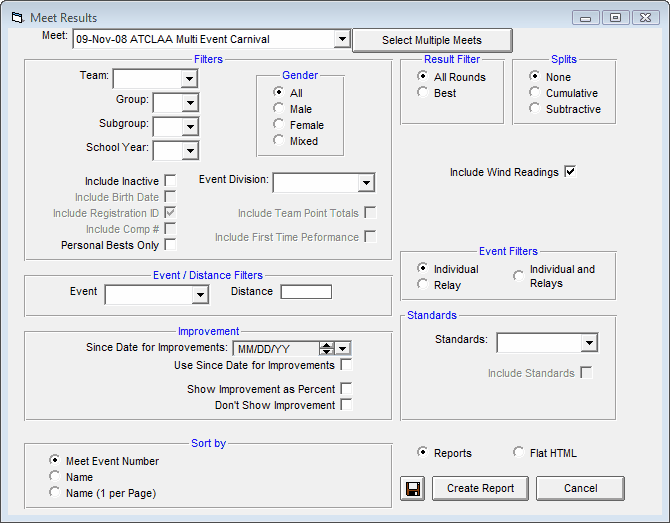Select Relay event filter
Image resolution: width=670 pixels, height=523 pixels.
[423, 284]
